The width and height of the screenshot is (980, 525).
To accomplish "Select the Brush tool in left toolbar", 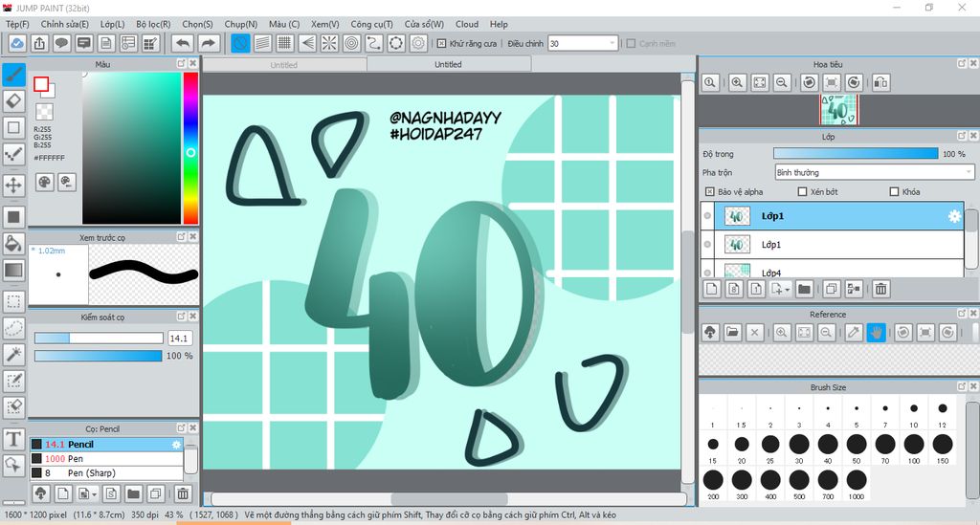I will 13,75.
